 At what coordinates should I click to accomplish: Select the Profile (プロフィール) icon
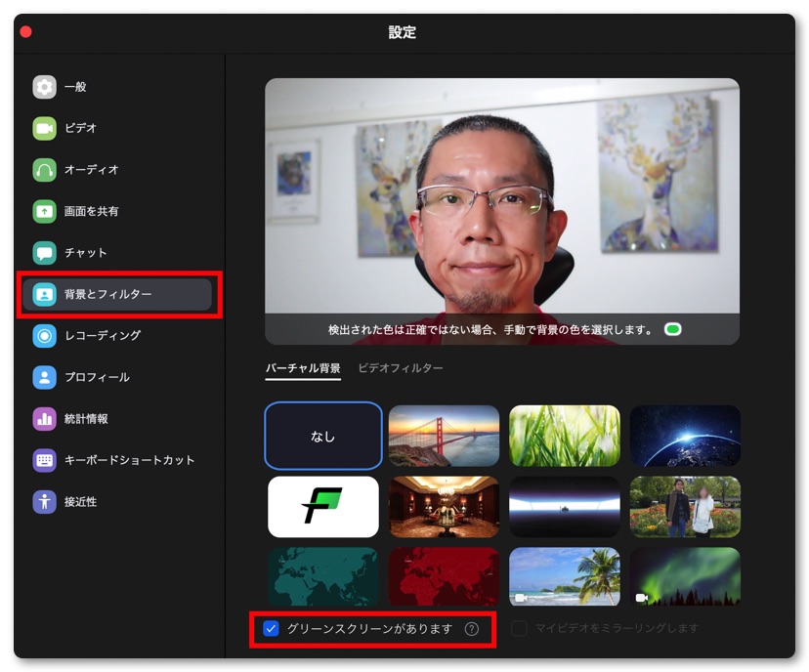[x=45, y=377]
